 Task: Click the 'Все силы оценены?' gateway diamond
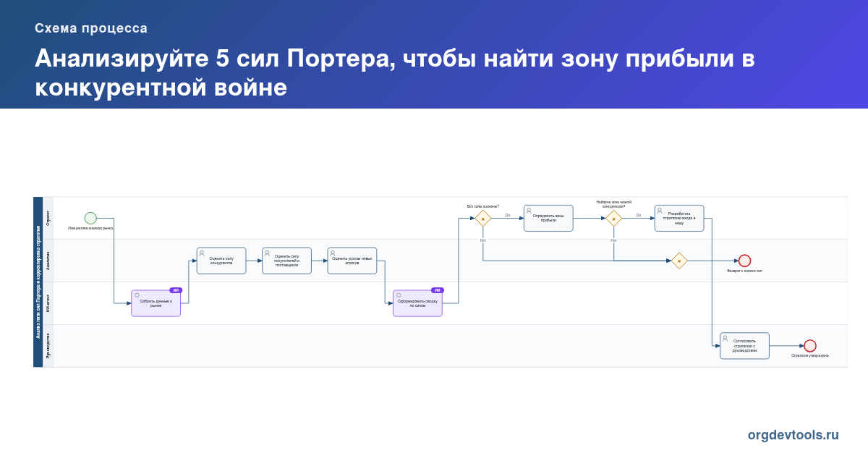(483, 218)
